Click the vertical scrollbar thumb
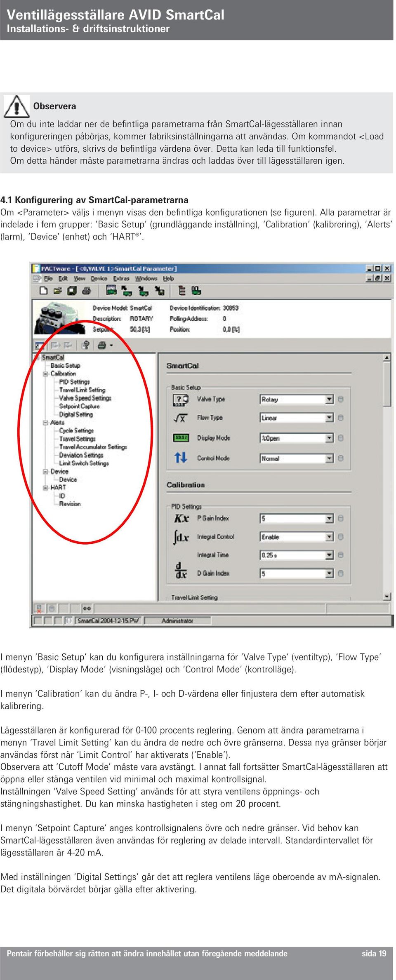 point(387,384)
